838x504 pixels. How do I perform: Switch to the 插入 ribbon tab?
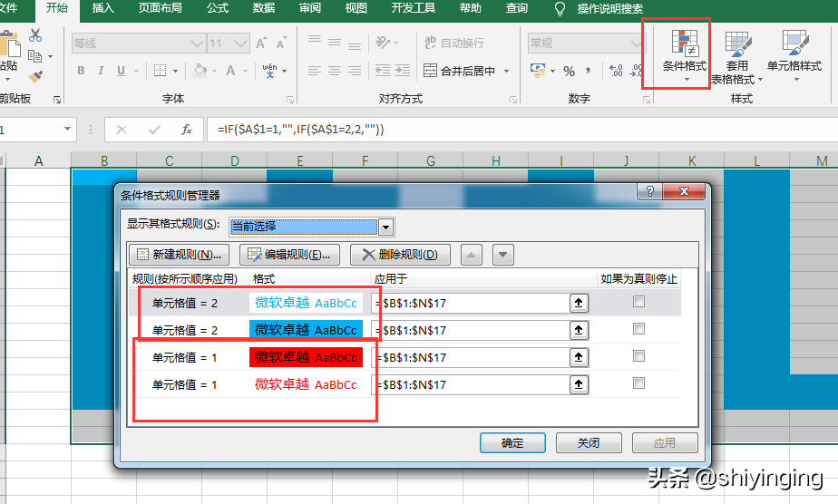102,8
